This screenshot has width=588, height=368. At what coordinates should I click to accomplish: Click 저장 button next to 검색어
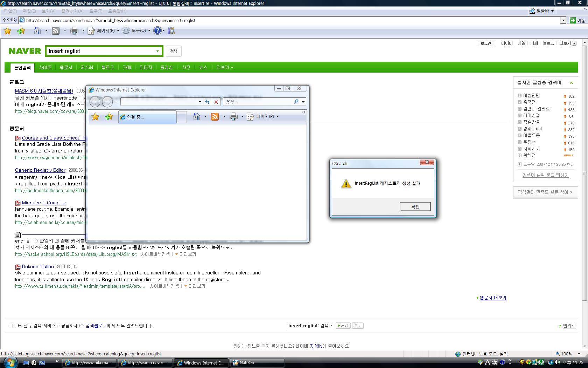[343, 326]
